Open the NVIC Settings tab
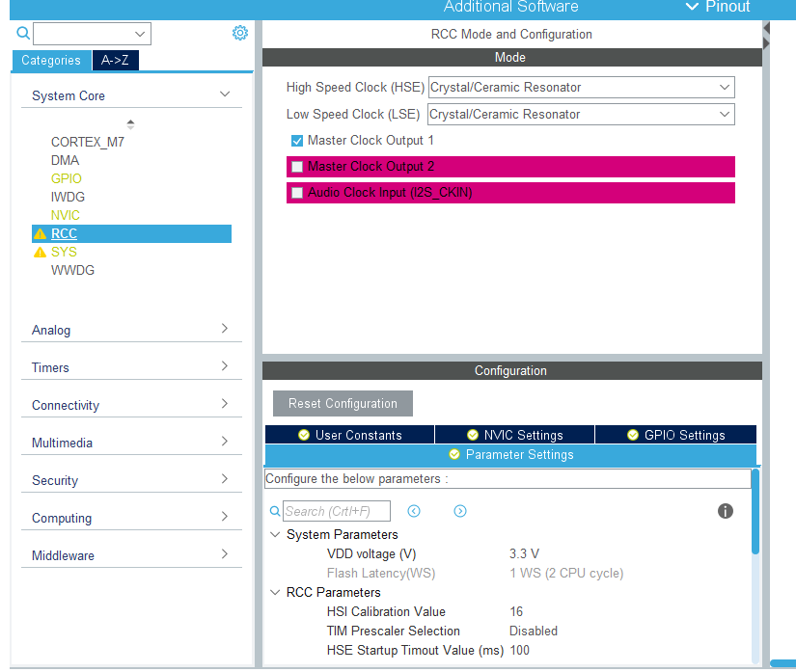 pos(514,435)
